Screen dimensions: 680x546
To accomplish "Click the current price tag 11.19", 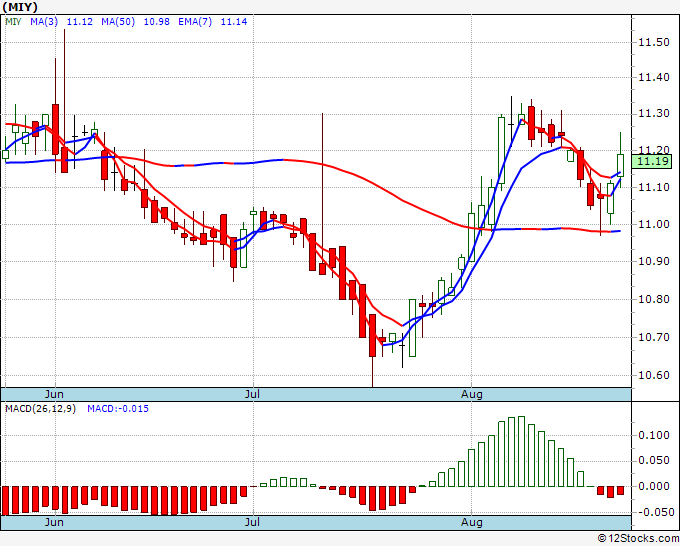I will click(x=651, y=162).
